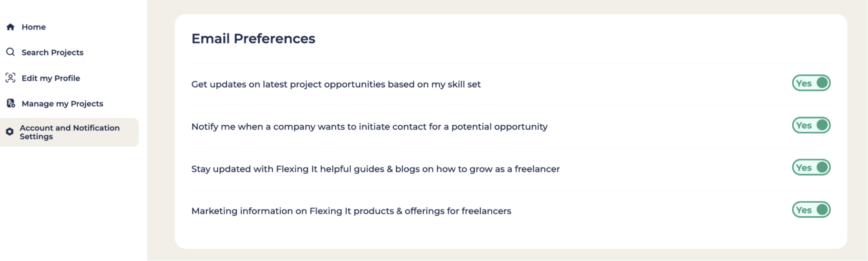Switch off marketing information toggle

tap(811, 210)
